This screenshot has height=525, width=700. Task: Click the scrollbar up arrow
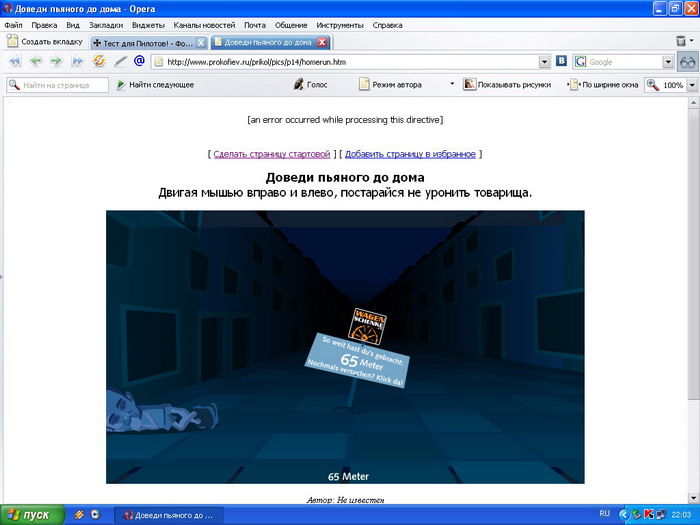(693, 103)
